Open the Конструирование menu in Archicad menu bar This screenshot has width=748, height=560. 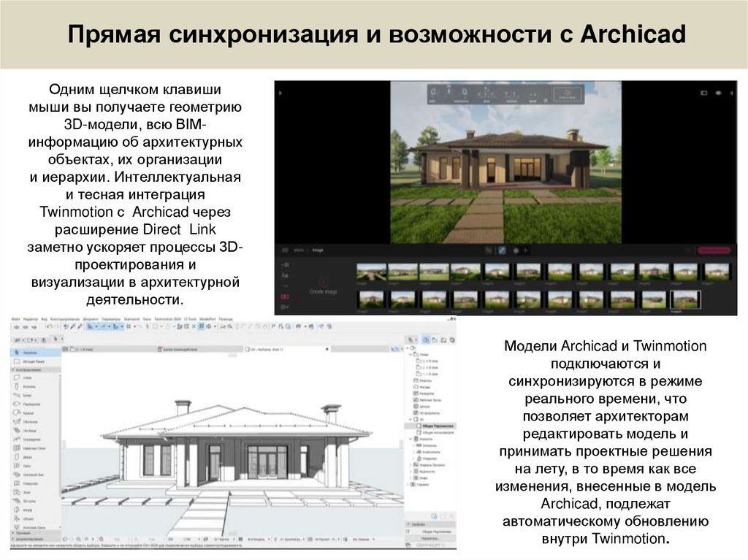pyautogui.click(x=65, y=319)
